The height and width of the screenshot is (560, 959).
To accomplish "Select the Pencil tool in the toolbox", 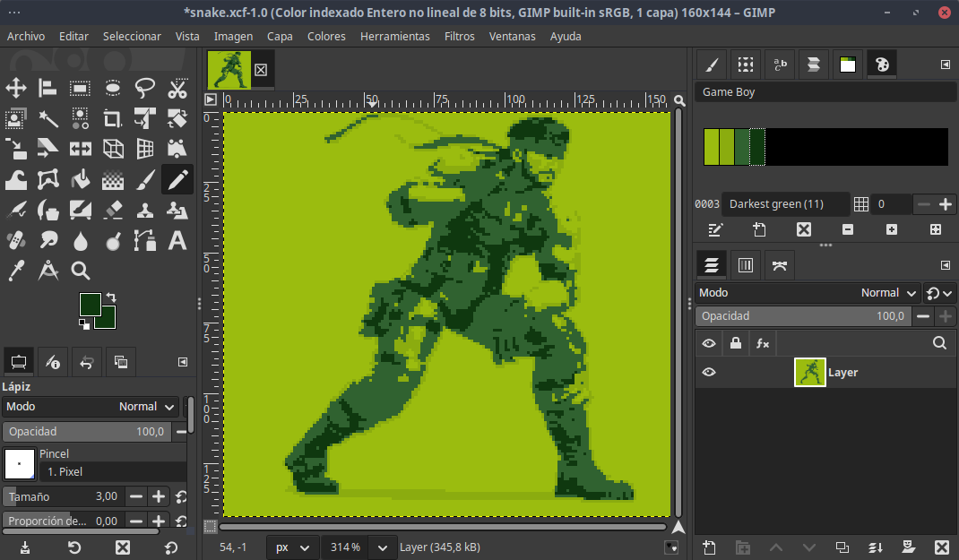I will point(177,180).
